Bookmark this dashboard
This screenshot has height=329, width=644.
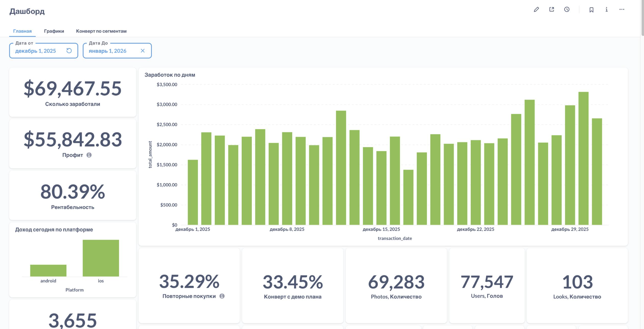coord(591,9)
